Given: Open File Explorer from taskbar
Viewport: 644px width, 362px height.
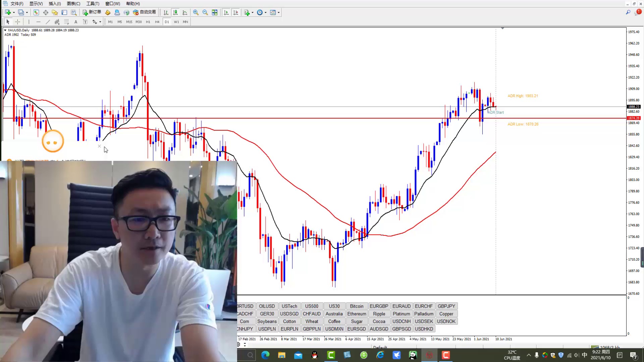Looking at the screenshot, I should (x=282, y=355).
